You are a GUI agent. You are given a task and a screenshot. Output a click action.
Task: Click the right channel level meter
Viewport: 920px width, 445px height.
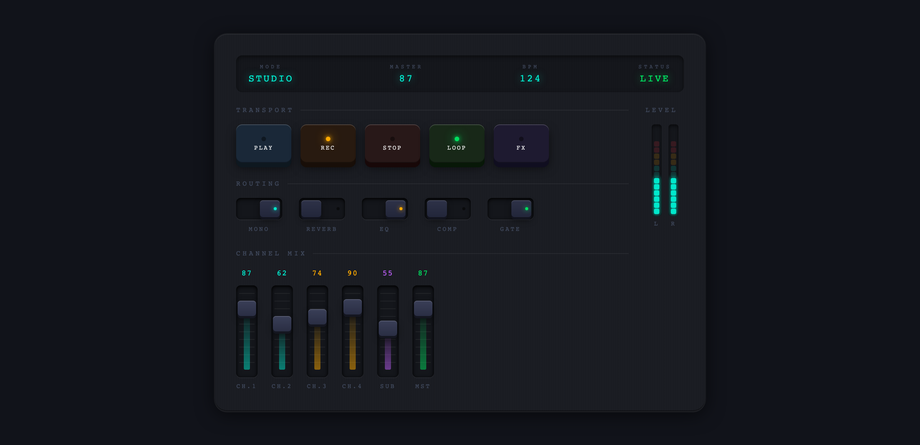tap(673, 170)
